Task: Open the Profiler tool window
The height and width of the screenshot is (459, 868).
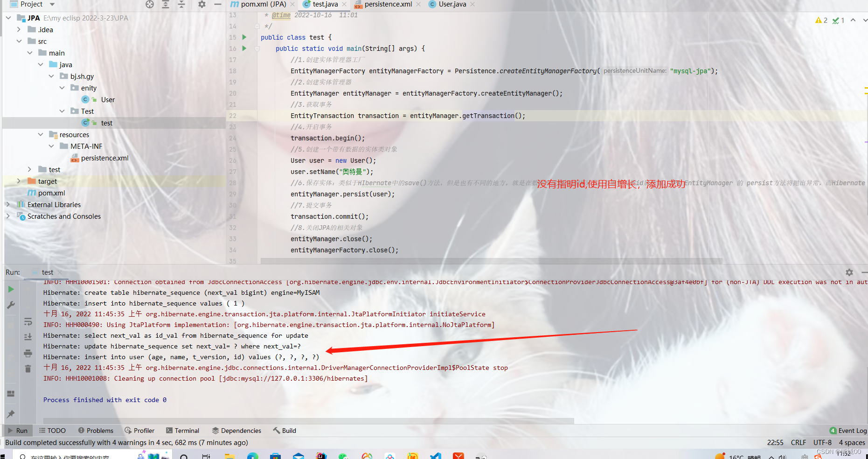Action: click(x=139, y=431)
